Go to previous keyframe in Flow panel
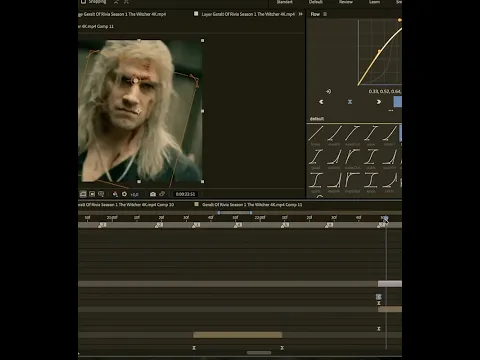 321,102
